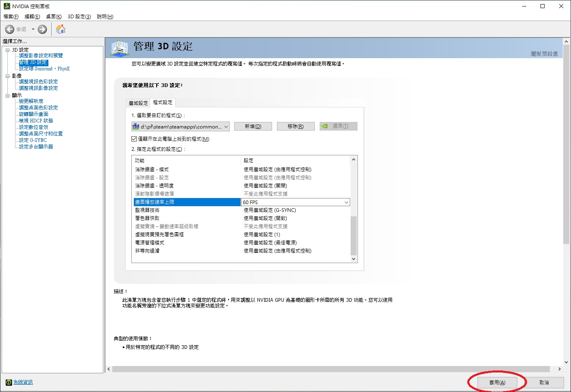Click the settings list scrollbar thumb
Image resolution: width=571 pixels, height=392 pixels.
coord(353,236)
